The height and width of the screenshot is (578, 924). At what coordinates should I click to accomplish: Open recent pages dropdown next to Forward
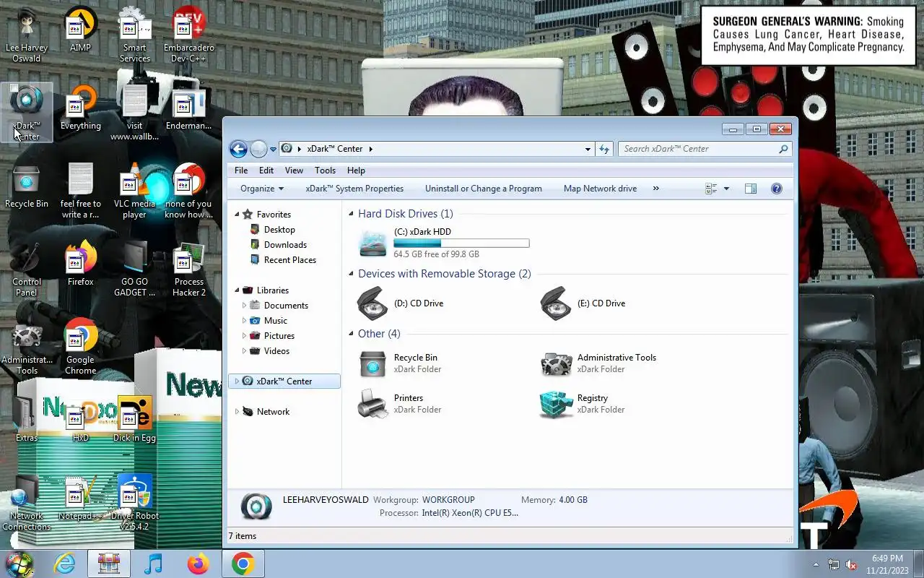(273, 150)
